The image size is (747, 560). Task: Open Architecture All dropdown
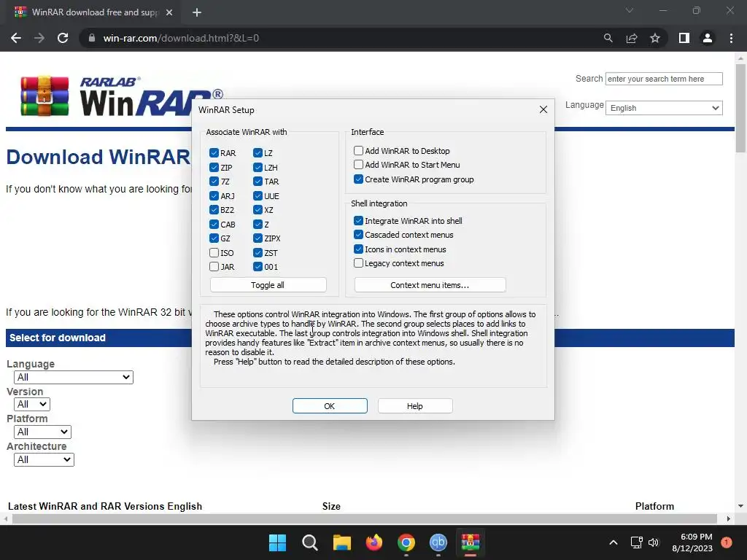coord(44,459)
